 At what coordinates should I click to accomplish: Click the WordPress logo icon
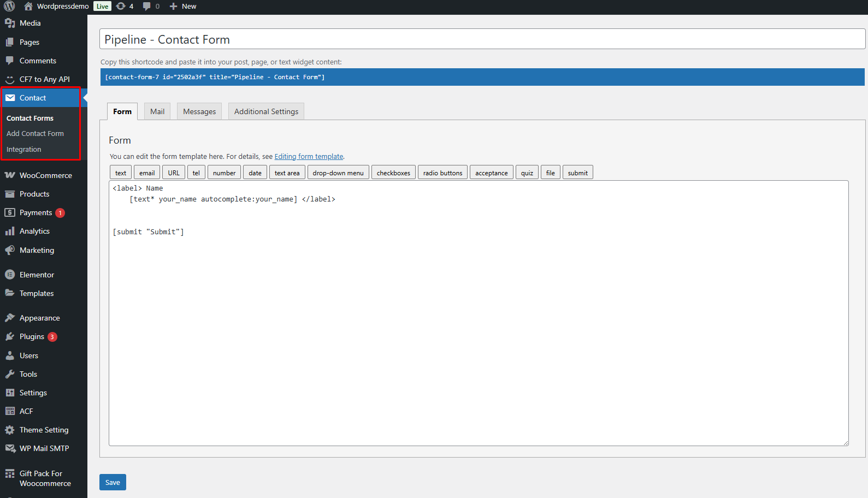click(9, 6)
